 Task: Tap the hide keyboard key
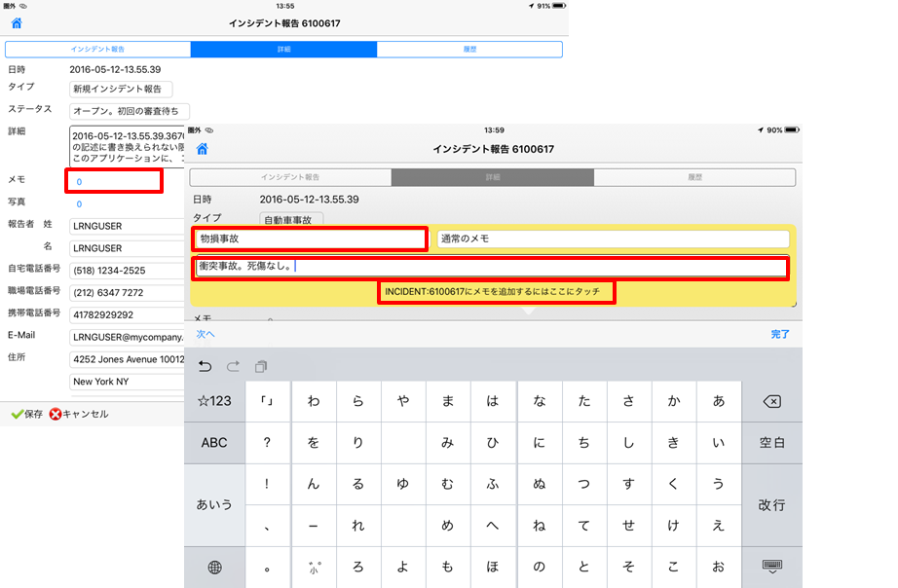tap(772, 567)
